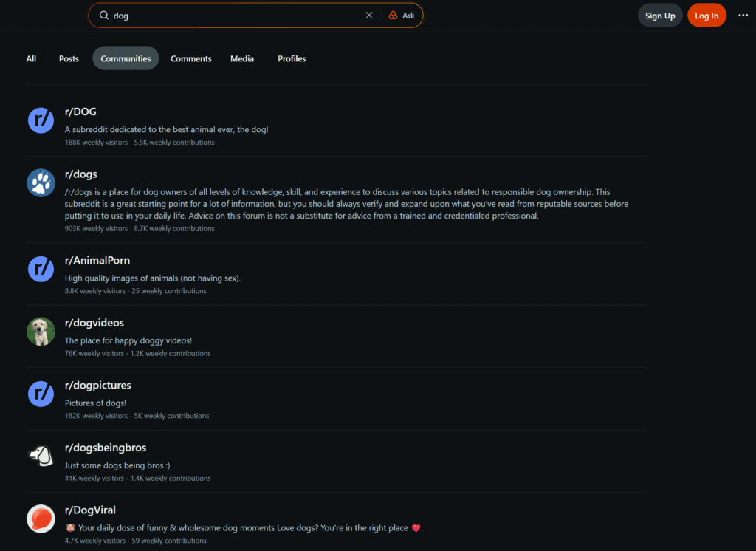Click 'Your daily dose of funny' description
Viewport: 756px width, 551px height.
click(243, 528)
